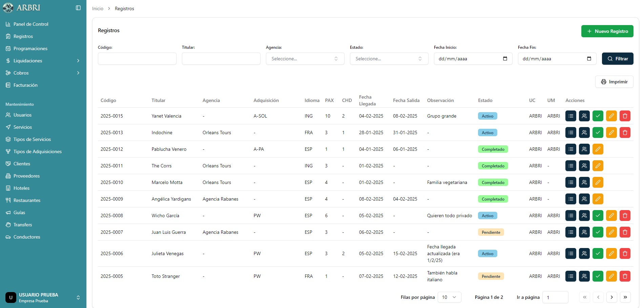
Task: Open the Estado filter dropdown
Action: [389, 59]
